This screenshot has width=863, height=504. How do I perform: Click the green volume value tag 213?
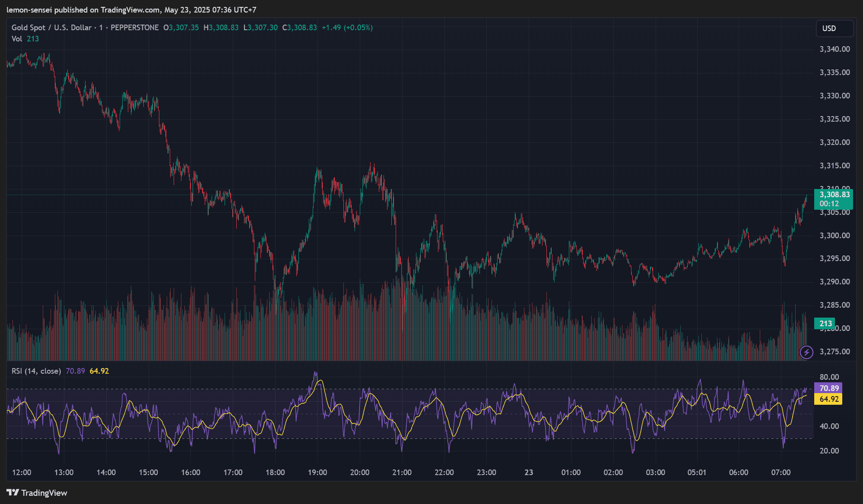click(825, 324)
